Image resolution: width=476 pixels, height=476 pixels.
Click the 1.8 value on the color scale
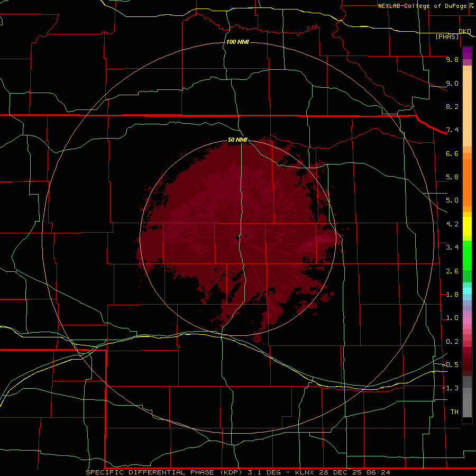(x=452, y=295)
